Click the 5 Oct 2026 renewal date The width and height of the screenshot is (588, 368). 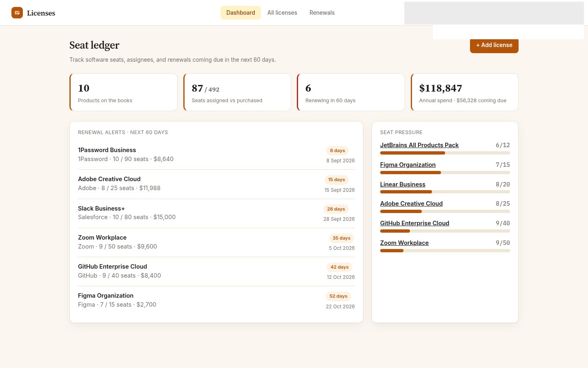point(342,248)
